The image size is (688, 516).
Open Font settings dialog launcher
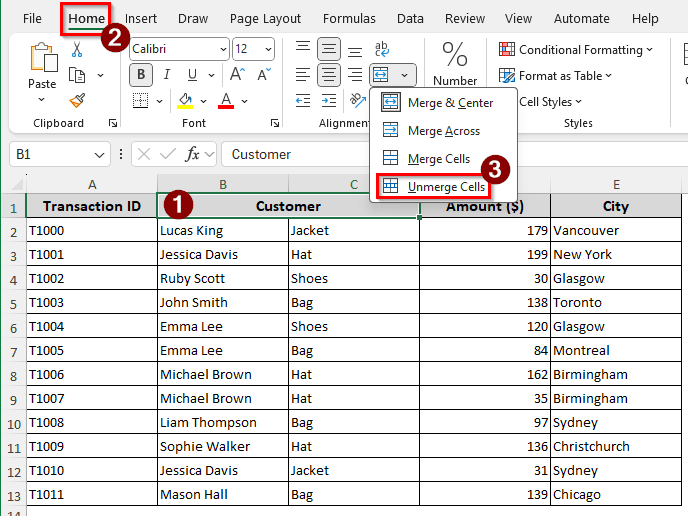click(x=275, y=123)
